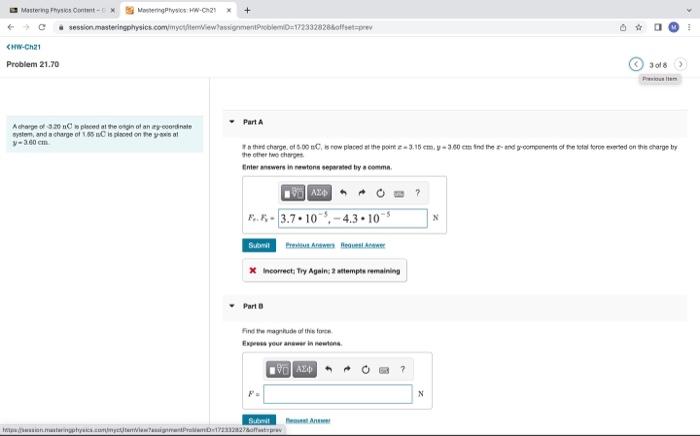
Task: Open the tab search dropdown arrow
Action: click(x=689, y=10)
